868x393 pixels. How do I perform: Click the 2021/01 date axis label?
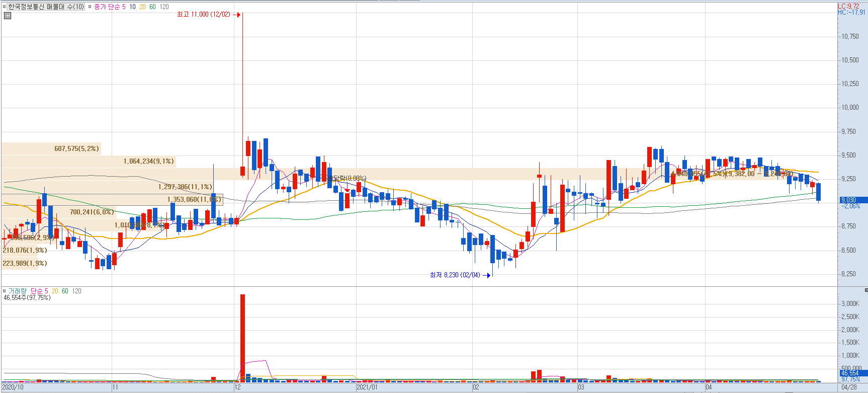(x=367, y=387)
